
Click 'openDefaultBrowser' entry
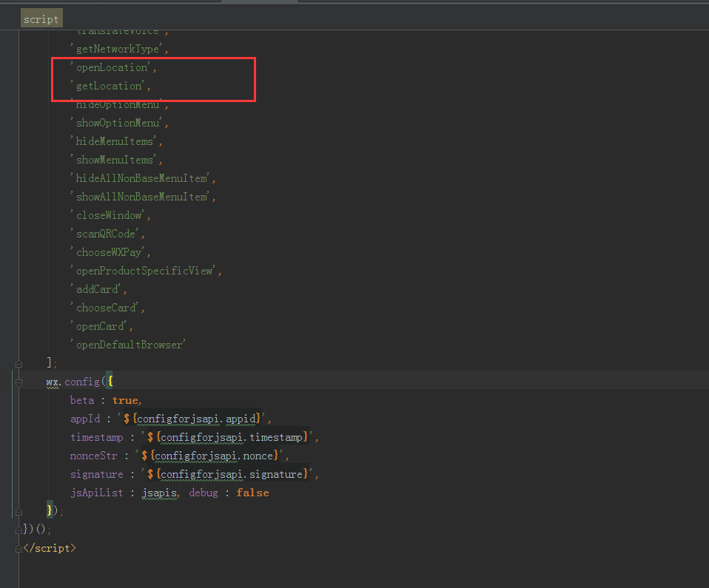[129, 345]
